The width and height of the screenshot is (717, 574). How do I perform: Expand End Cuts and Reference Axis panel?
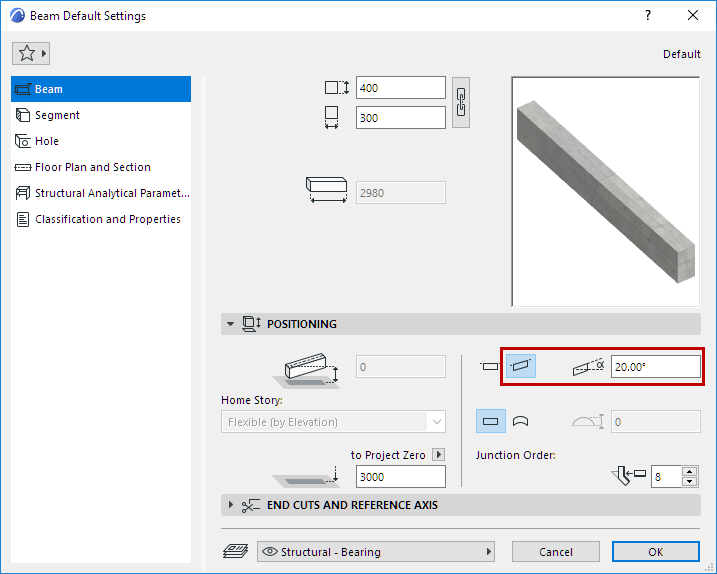click(230, 505)
